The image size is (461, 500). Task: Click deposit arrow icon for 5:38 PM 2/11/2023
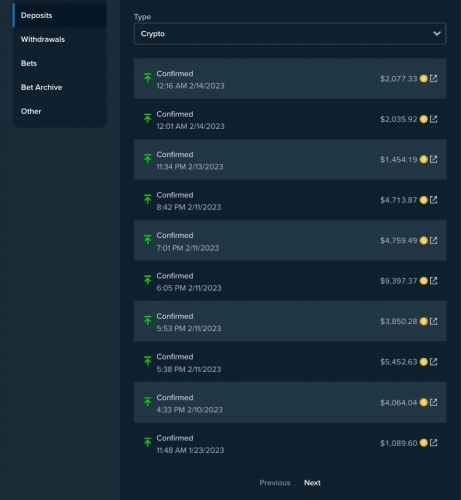click(x=147, y=361)
